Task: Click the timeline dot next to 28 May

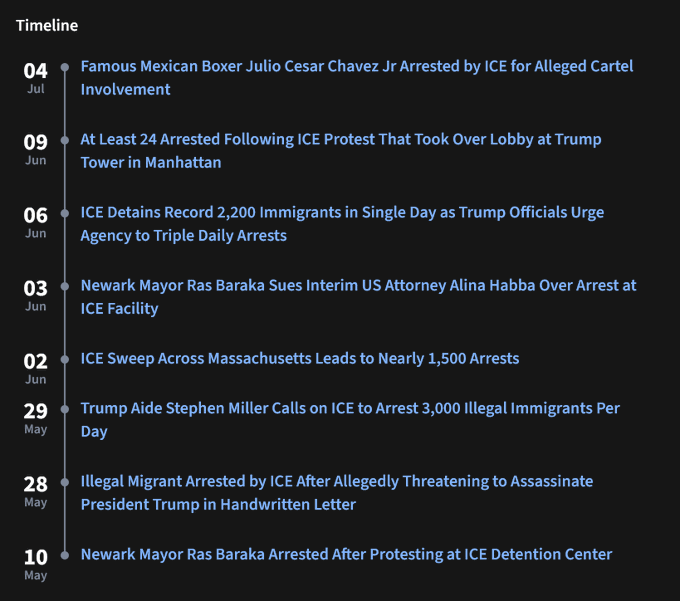Action: [65, 481]
